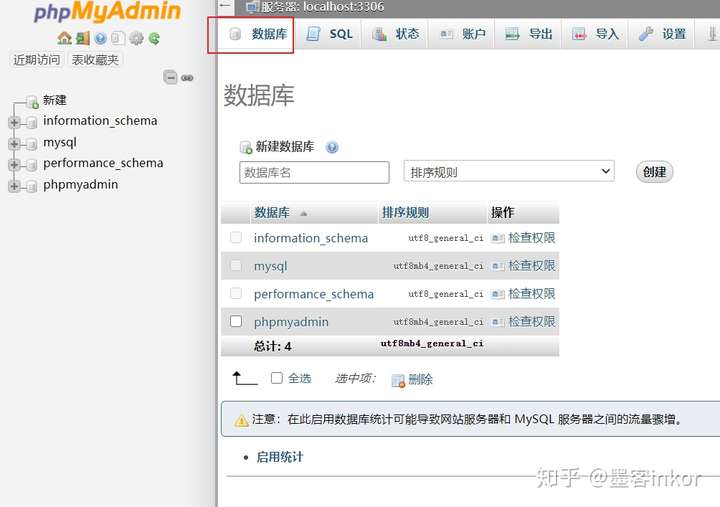Click the back arrow beside the server name

tap(225, 6)
